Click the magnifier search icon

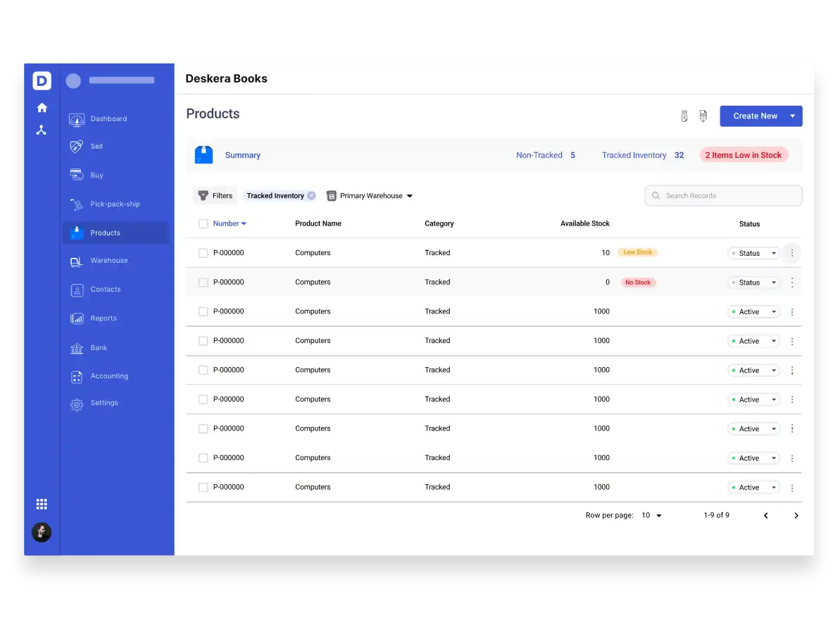point(656,196)
